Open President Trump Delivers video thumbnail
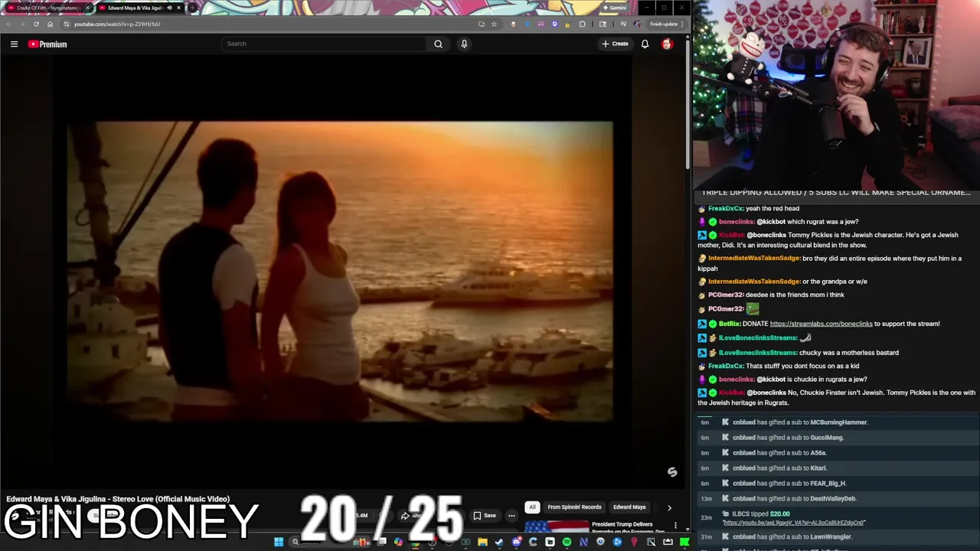The width and height of the screenshot is (980, 551). tap(557, 526)
